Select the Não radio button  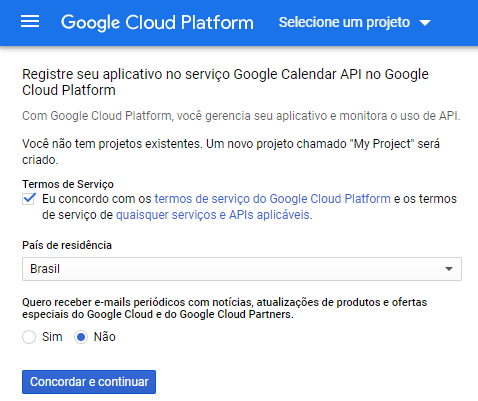[x=81, y=337]
